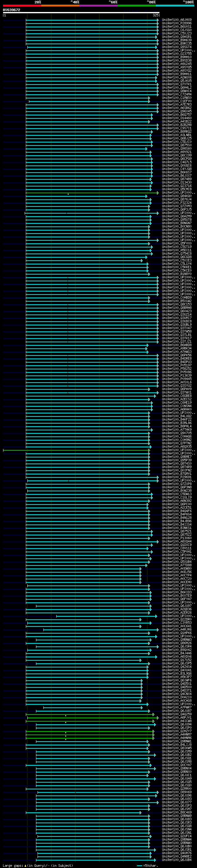The height and width of the screenshot is (868, 197).
Task: Select the query label AV639672
Action: 11,10
